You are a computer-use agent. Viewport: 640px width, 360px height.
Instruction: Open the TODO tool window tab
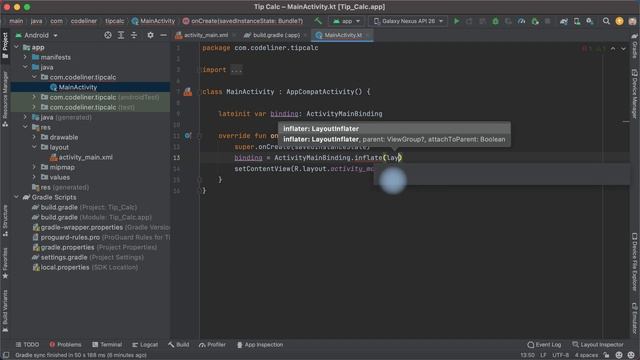[27, 344]
